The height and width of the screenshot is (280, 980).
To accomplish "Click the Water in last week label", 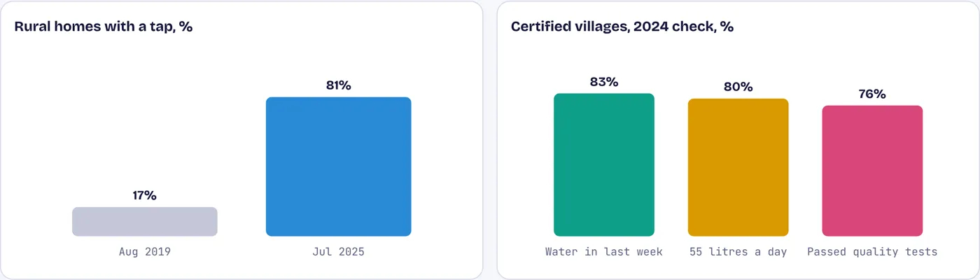I will tap(604, 251).
